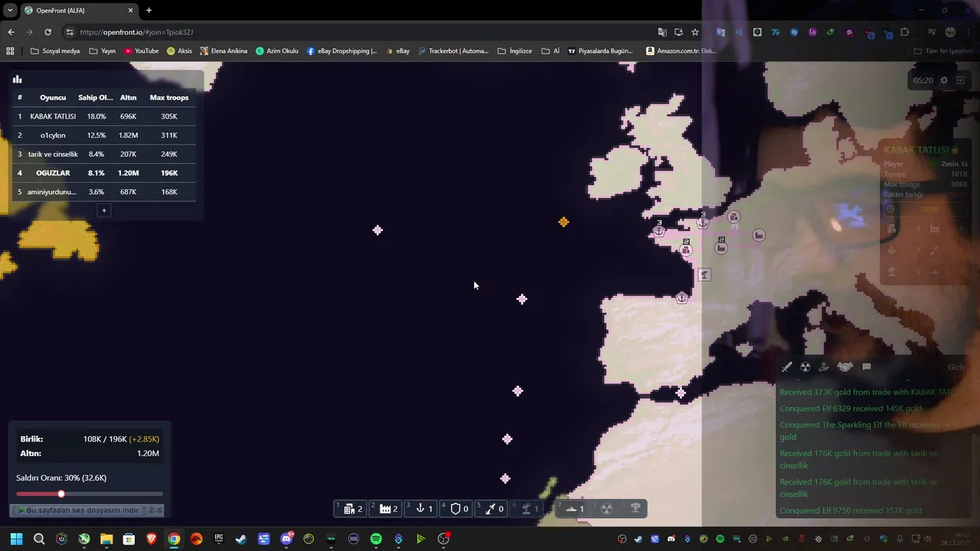Go back in browser
This screenshot has height=551, width=980.
point(11,32)
